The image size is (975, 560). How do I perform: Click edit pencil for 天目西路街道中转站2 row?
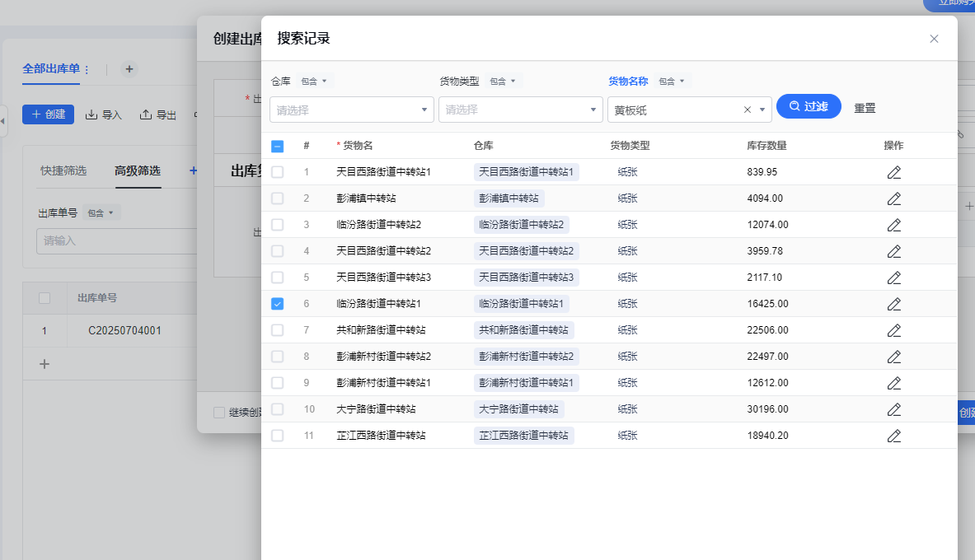[893, 251]
